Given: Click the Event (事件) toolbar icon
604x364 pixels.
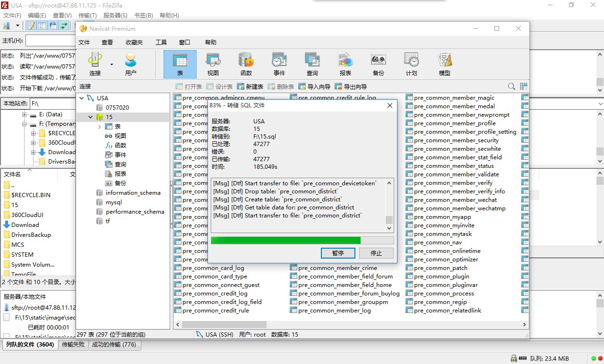Looking at the screenshot, I should [279, 64].
